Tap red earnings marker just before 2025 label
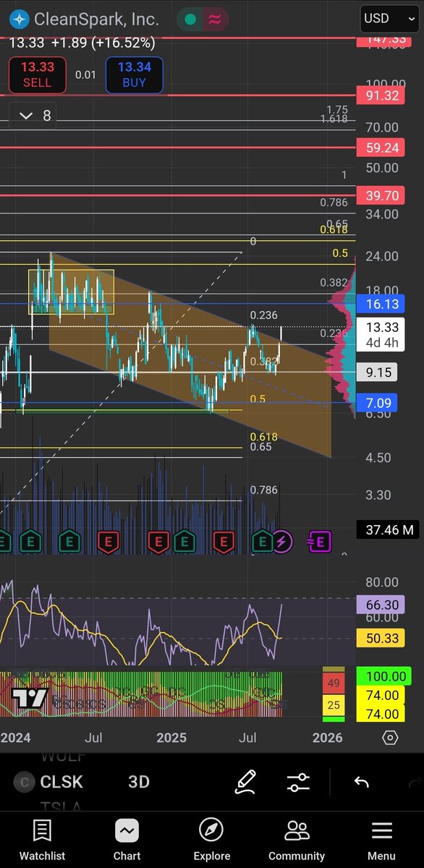The height and width of the screenshot is (868, 424). point(158,540)
